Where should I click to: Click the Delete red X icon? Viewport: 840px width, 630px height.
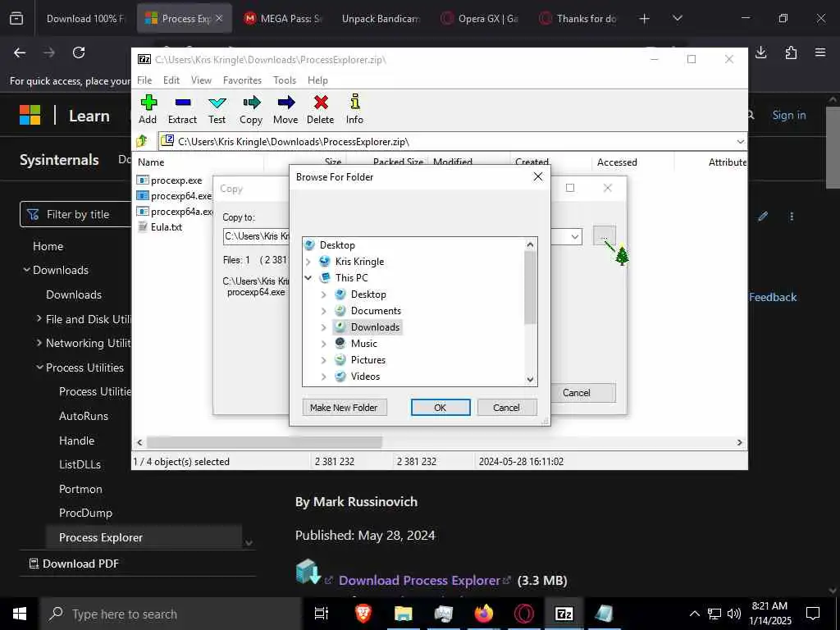pos(321,109)
